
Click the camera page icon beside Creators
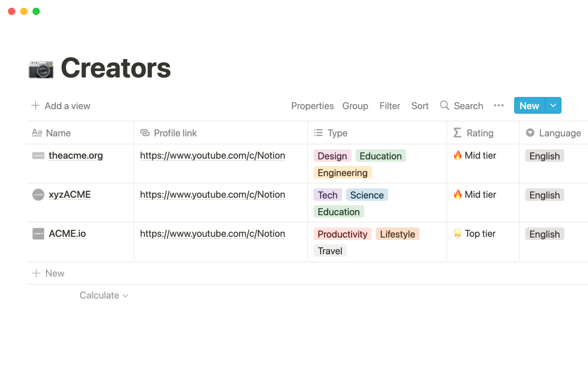click(41, 69)
